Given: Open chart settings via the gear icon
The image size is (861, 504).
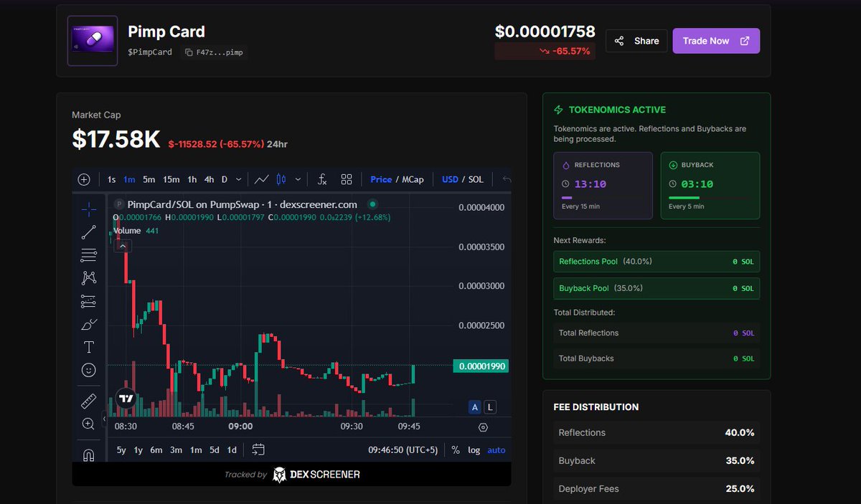Looking at the screenshot, I should [483, 427].
